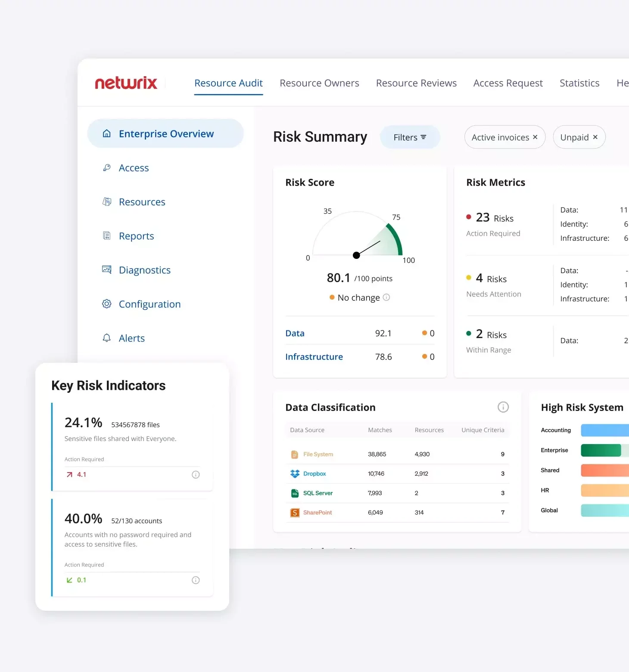Viewport: 629px width, 672px height.
Task: Click the Data link under Risk Score
Action: click(295, 333)
